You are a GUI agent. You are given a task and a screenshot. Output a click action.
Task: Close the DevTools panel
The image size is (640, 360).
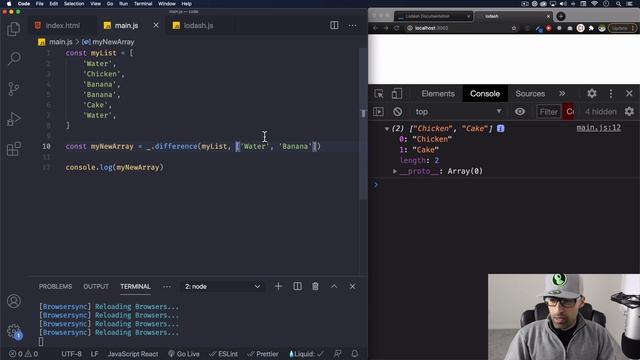pyautogui.click(x=629, y=93)
